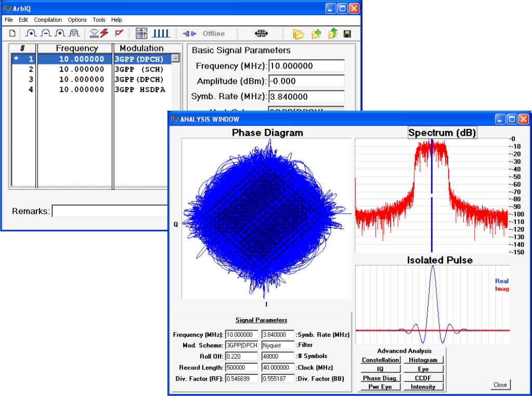Click the Remarks text field
Image resolution: width=532 pixels, height=396 pixels.
click(x=109, y=211)
